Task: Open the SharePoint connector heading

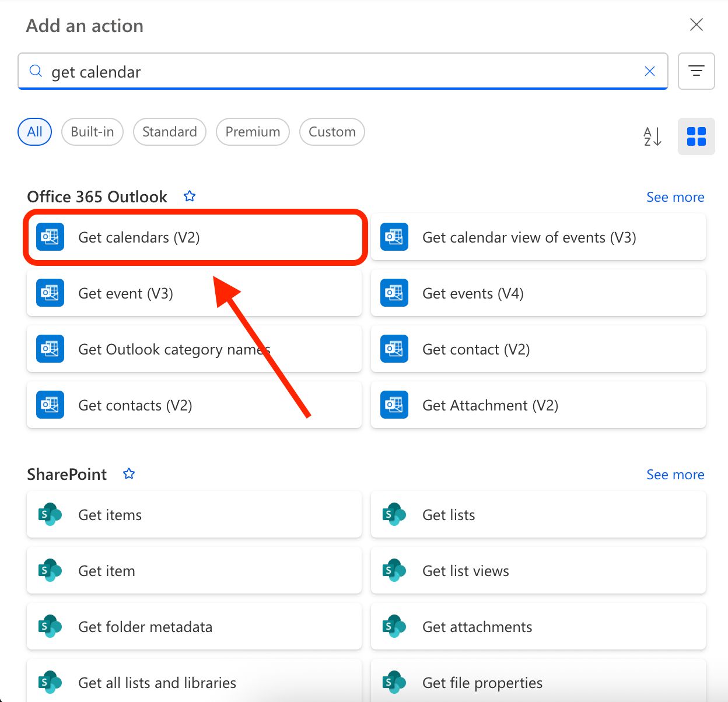Action: click(x=67, y=475)
